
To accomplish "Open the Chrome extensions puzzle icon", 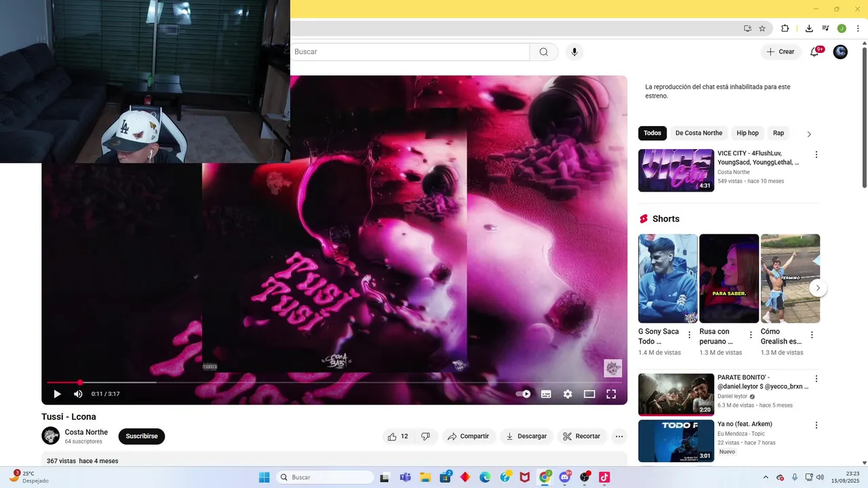I will [x=785, y=28].
